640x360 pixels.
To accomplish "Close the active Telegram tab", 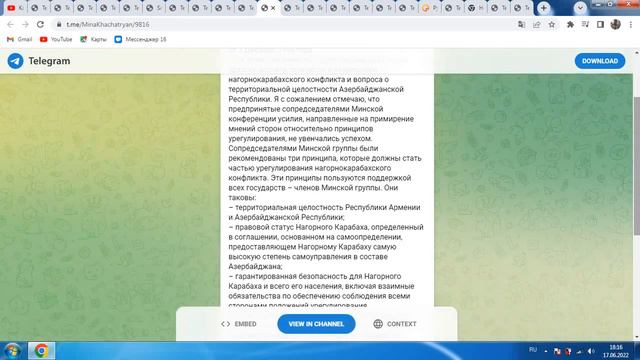I will coord(273,8).
